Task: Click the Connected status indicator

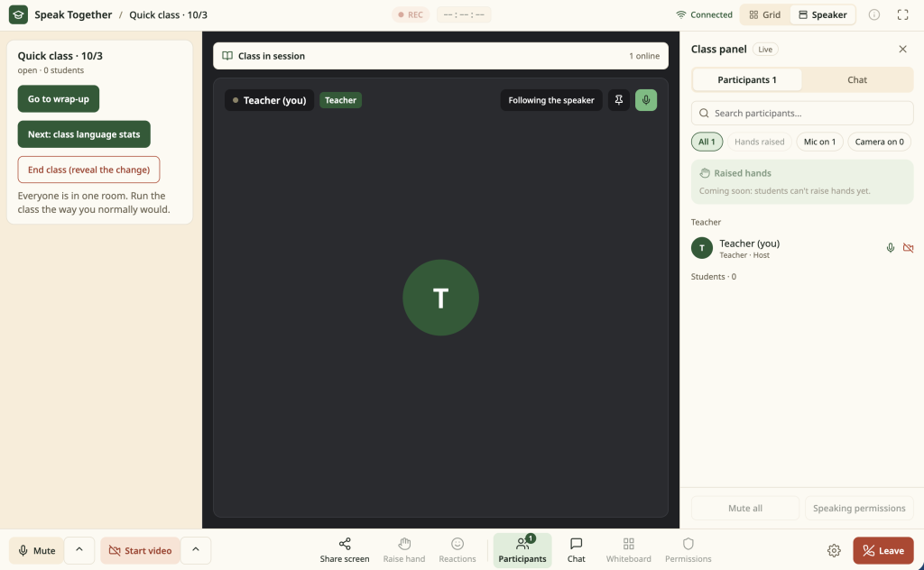Action: (x=704, y=14)
